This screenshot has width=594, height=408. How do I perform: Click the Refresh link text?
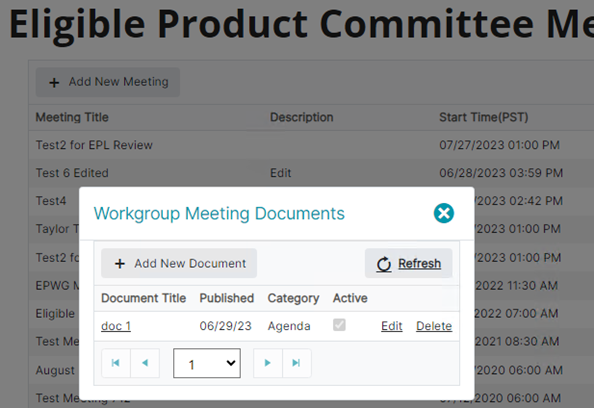pos(419,263)
